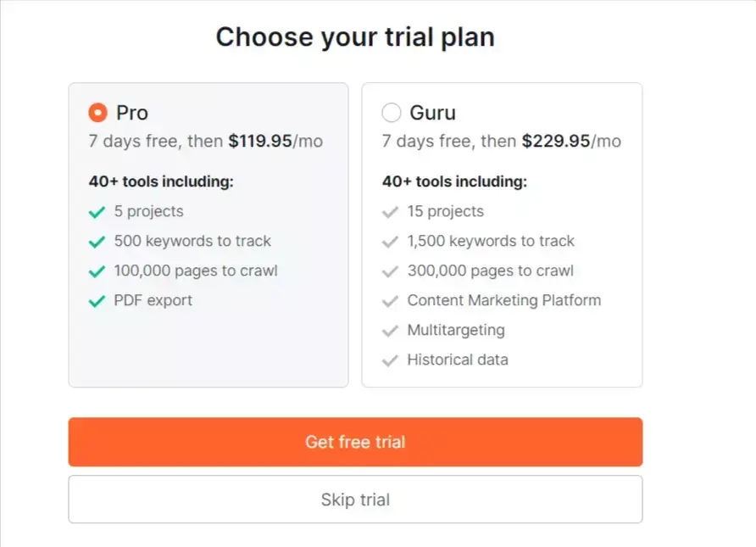Click the Skip trial button
The image size is (756, 547).
coord(355,499)
